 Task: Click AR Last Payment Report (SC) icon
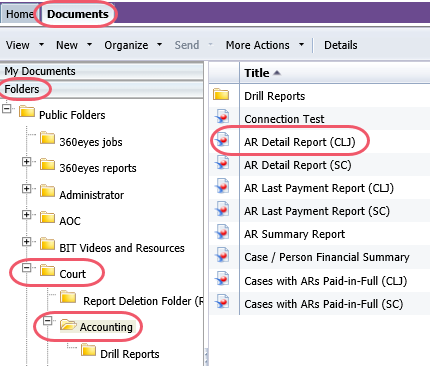pos(222,209)
